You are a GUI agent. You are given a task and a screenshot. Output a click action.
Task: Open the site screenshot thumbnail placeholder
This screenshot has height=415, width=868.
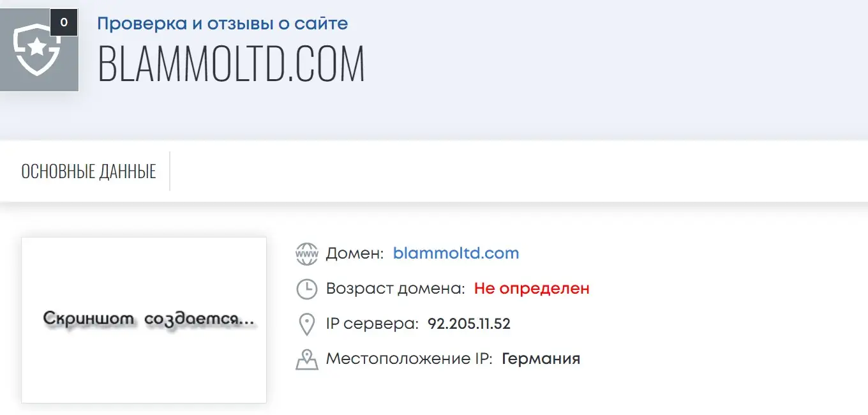pos(144,320)
